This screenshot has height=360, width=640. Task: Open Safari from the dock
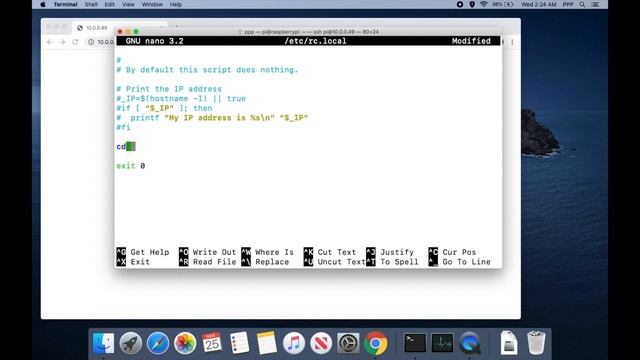(158, 343)
